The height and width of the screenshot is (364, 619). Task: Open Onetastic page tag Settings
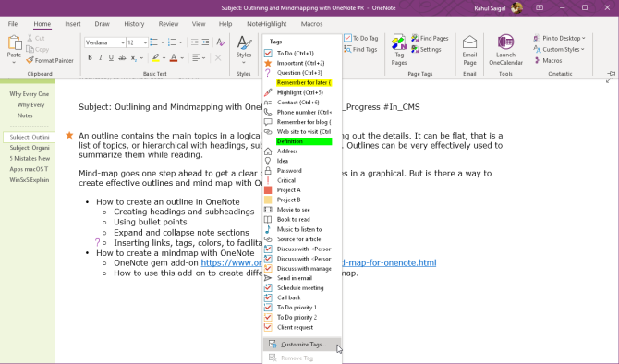point(426,49)
